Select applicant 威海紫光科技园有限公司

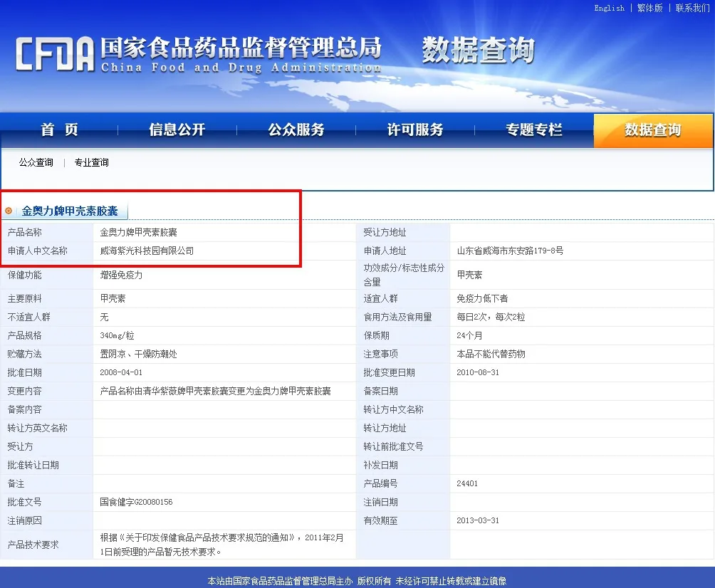click(147, 251)
